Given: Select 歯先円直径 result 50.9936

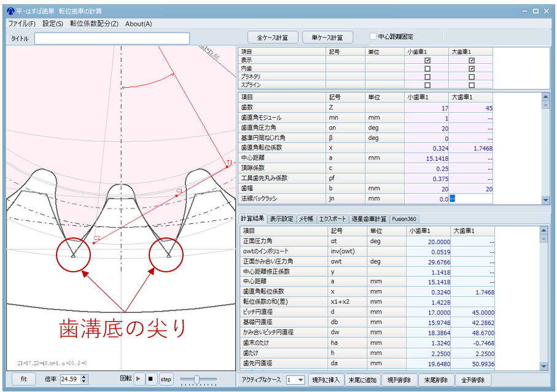Looking at the screenshot, I should coord(472,364).
